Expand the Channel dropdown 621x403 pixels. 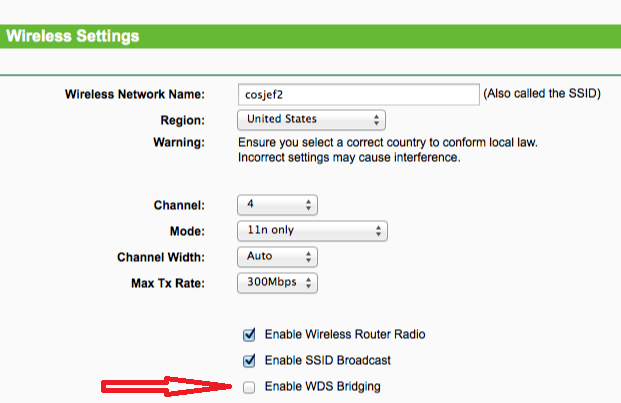click(277, 205)
